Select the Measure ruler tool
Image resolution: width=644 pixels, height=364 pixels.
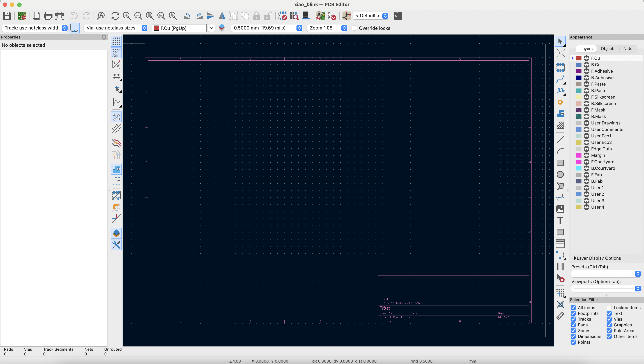pos(560,316)
